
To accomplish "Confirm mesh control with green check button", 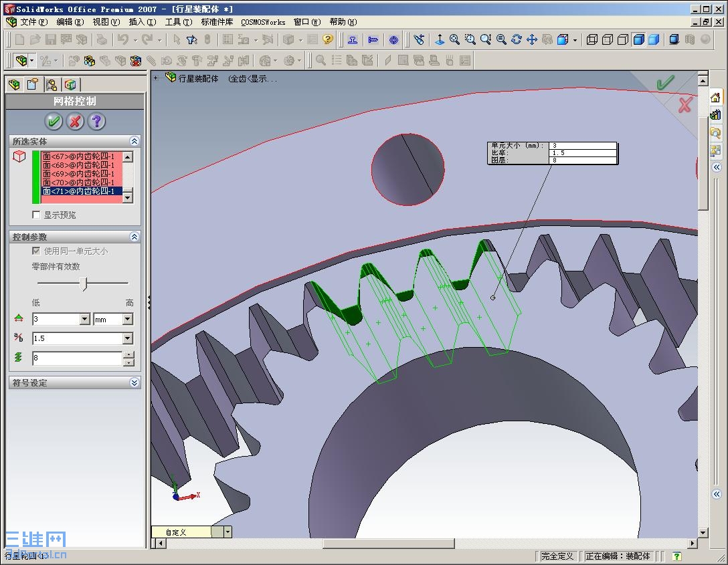I will 54,122.
